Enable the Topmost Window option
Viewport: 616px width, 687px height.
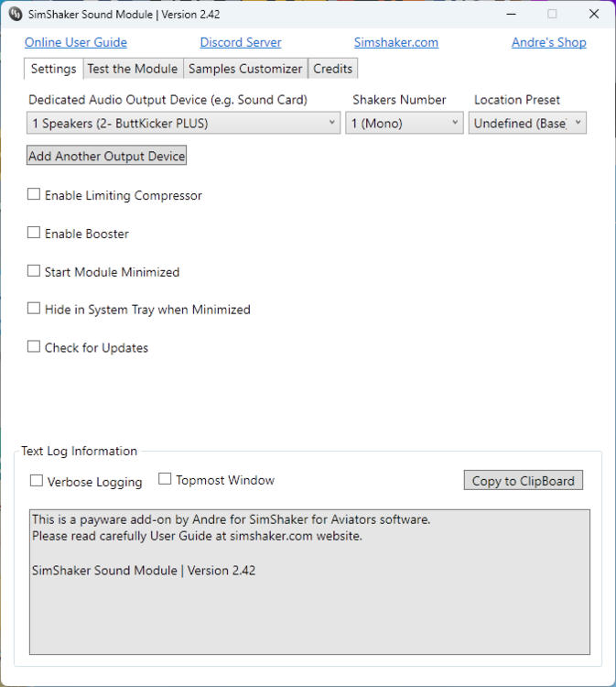(x=165, y=479)
